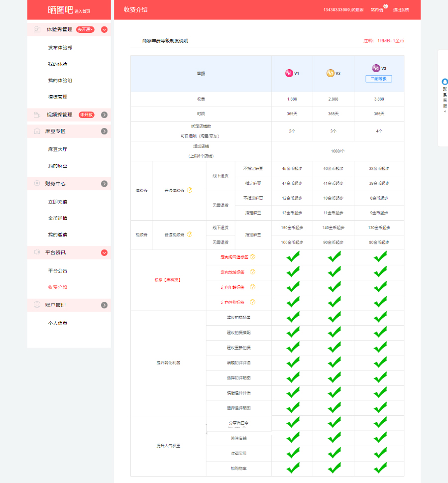Go to 我的体验 page
Viewport: 448px width, 483px height.
58,64
